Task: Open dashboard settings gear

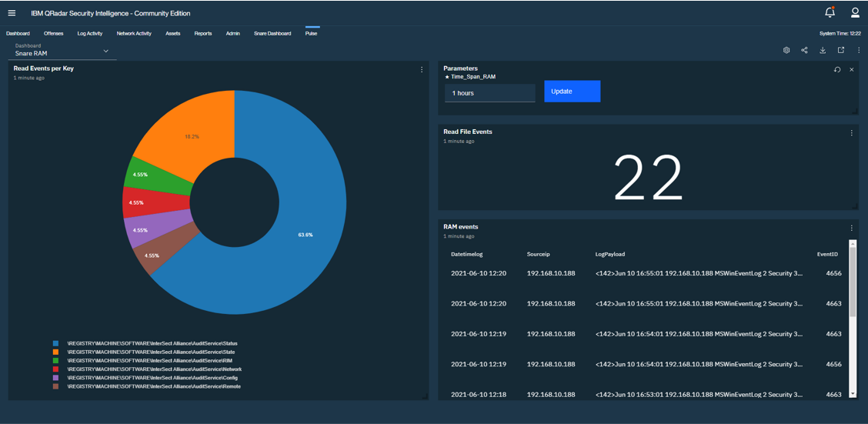Action: pyautogui.click(x=786, y=50)
